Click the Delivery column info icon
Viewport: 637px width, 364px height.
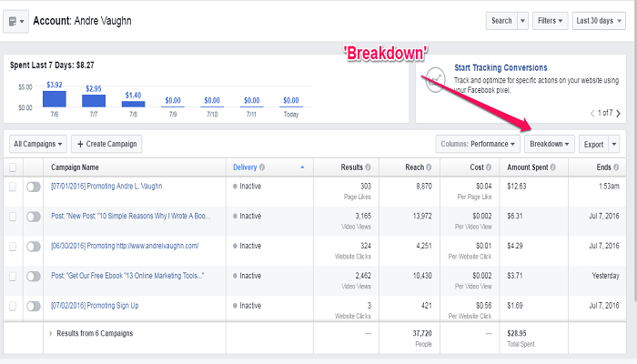coord(262,167)
